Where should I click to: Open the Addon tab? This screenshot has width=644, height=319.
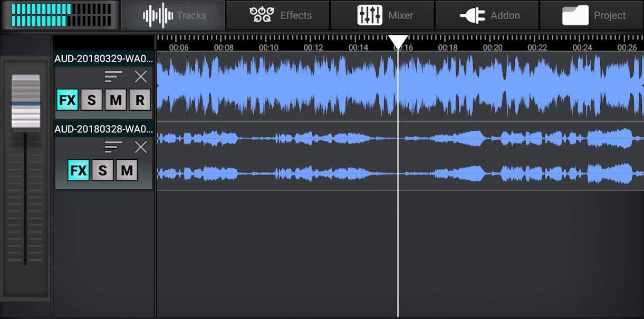487,15
